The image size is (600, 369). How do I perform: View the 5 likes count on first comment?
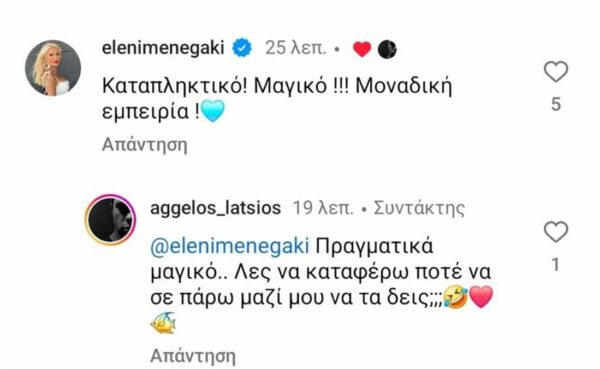(556, 104)
